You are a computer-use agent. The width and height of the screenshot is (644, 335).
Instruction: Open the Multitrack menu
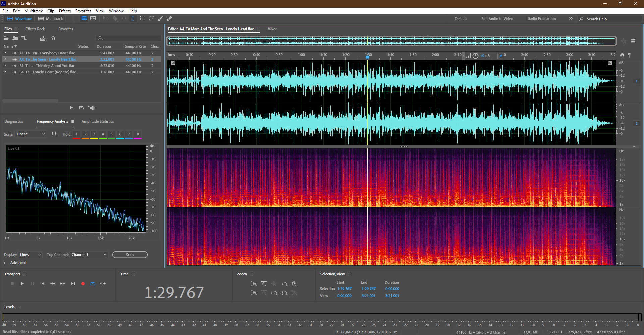click(x=34, y=11)
